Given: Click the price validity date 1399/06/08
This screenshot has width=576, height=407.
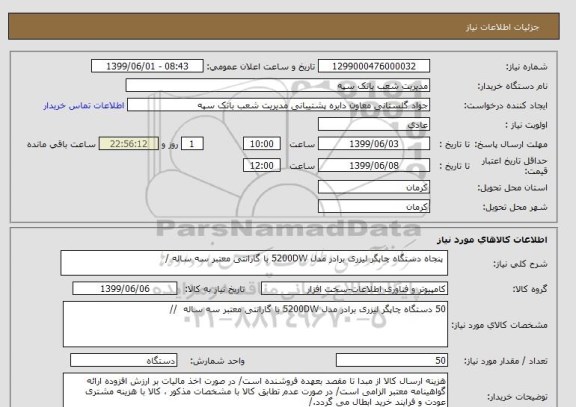Looking at the screenshot, I should (374, 165).
